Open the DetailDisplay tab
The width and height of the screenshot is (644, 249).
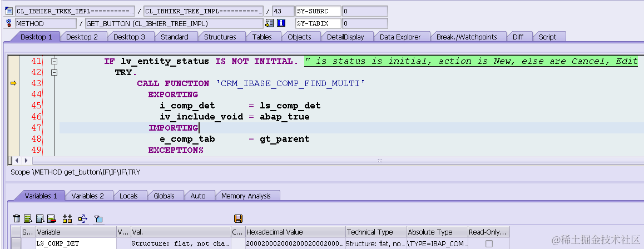click(345, 37)
